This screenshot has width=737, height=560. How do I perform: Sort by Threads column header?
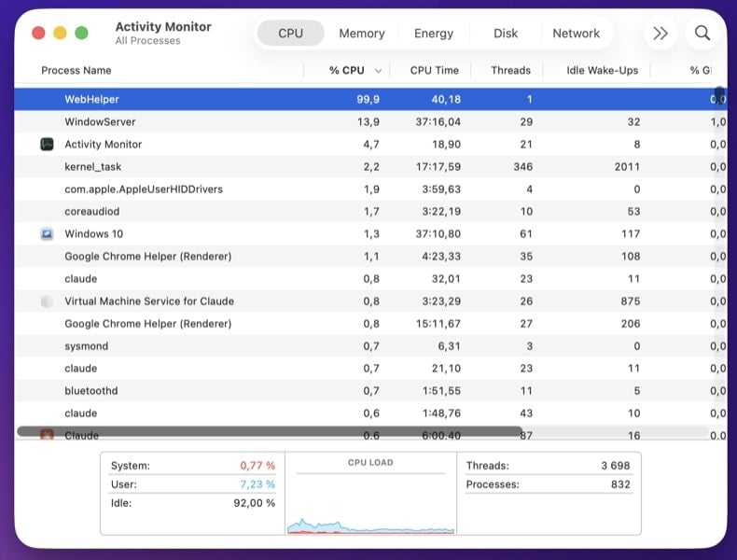pyautogui.click(x=510, y=71)
